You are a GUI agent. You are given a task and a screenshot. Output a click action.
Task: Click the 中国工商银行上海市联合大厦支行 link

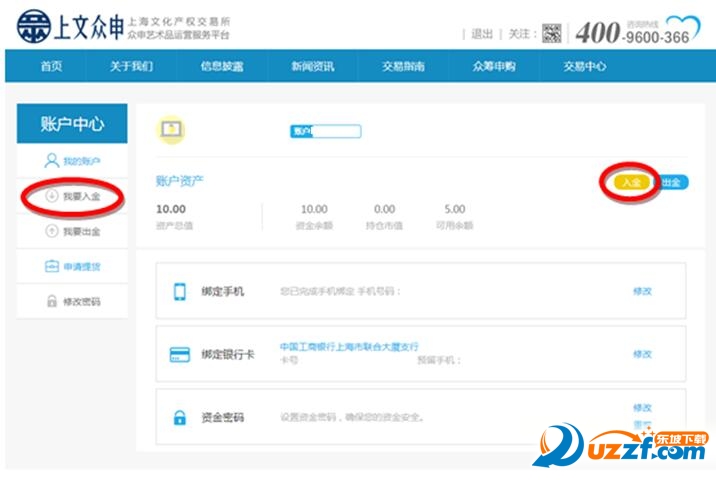tap(349, 347)
